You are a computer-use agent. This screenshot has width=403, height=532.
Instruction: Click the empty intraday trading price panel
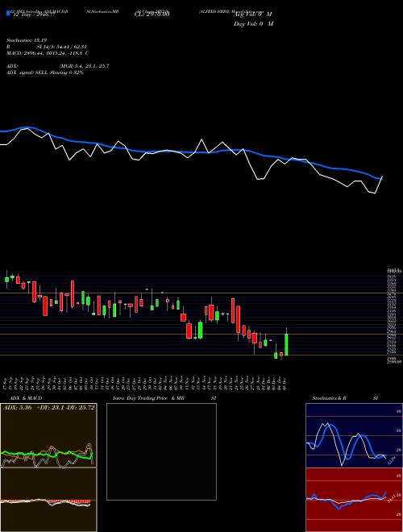tap(161, 451)
